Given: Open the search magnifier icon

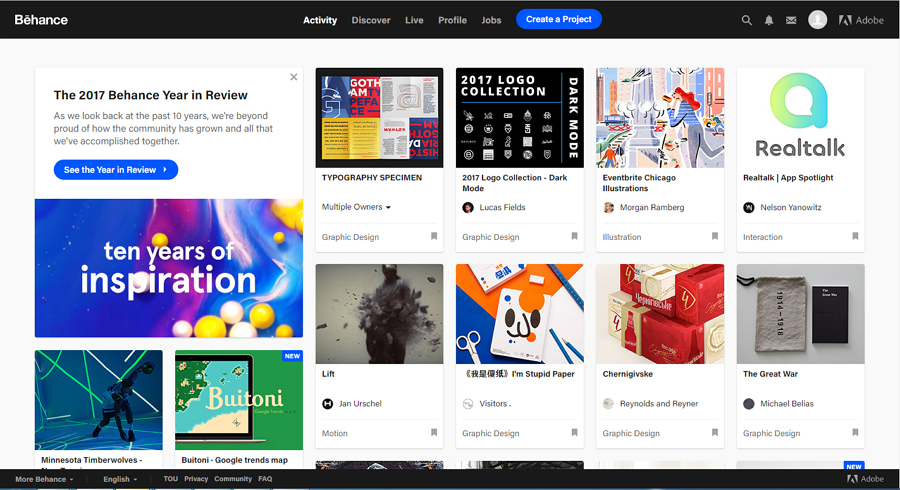Looking at the screenshot, I should tap(746, 20).
